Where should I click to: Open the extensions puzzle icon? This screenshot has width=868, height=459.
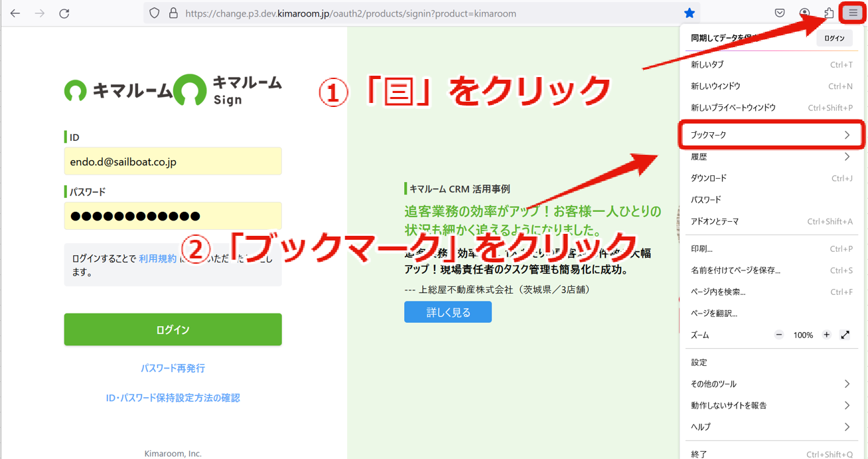(x=829, y=13)
